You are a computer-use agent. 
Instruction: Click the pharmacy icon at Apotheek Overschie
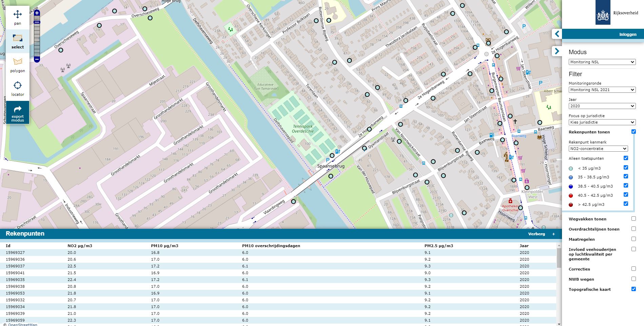(510, 201)
